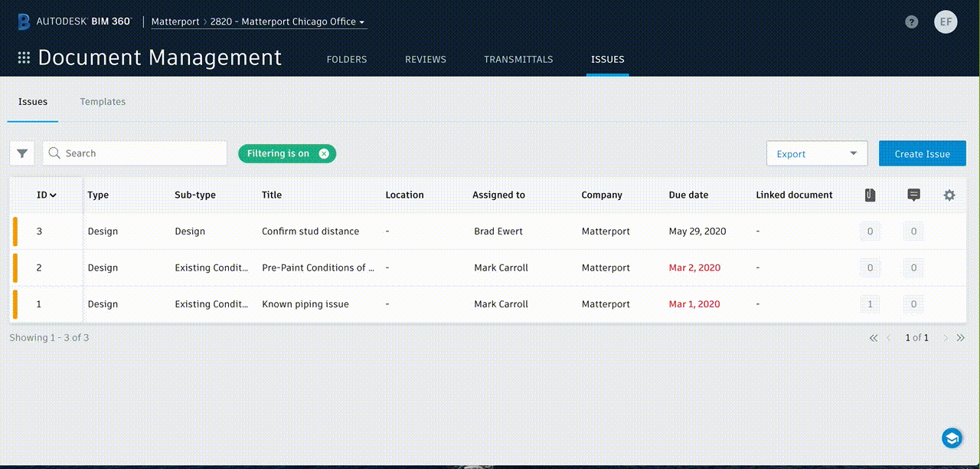
Task: Click attachment count for Known piping issue
Action: point(870,304)
